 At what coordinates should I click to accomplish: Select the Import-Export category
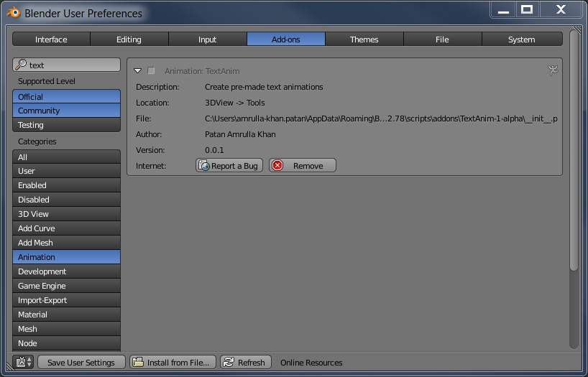(66, 299)
